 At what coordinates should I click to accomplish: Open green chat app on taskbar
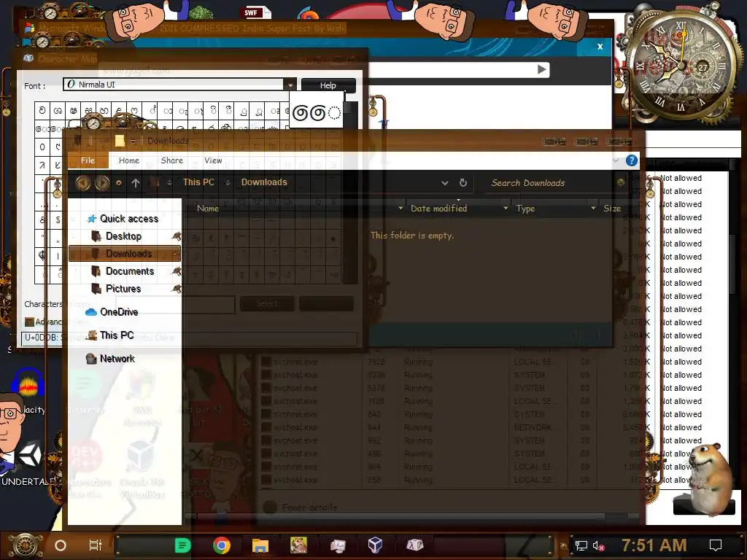(x=182, y=545)
